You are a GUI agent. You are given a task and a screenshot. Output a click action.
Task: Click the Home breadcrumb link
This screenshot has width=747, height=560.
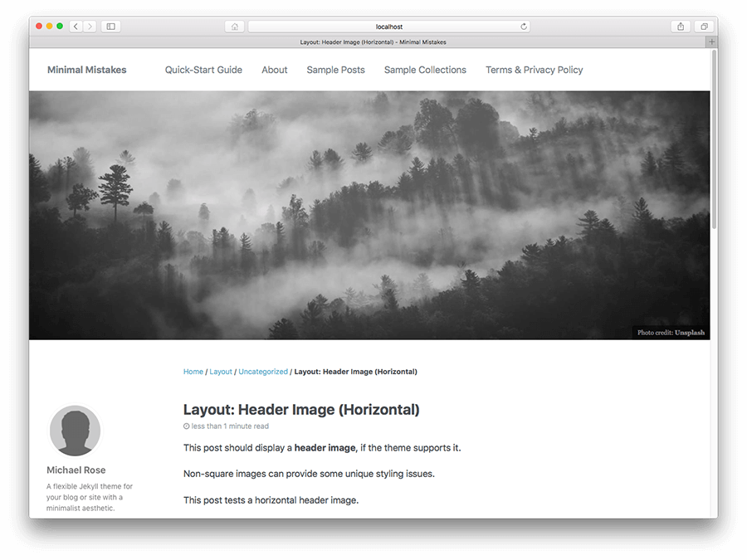click(x=193, y=371)
